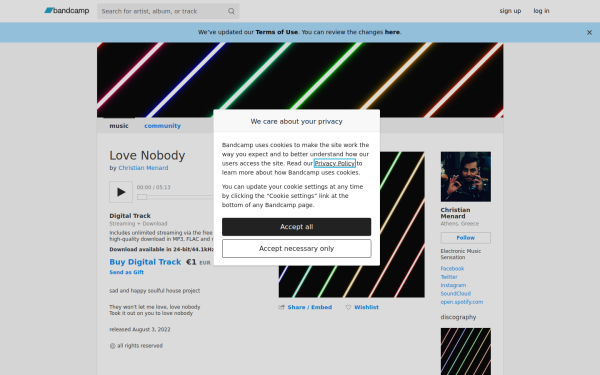Image resolution: width=600 pixels, height=375 pixels.
Task: Accept necessary cookies only
Action: (x=296, y=248)
